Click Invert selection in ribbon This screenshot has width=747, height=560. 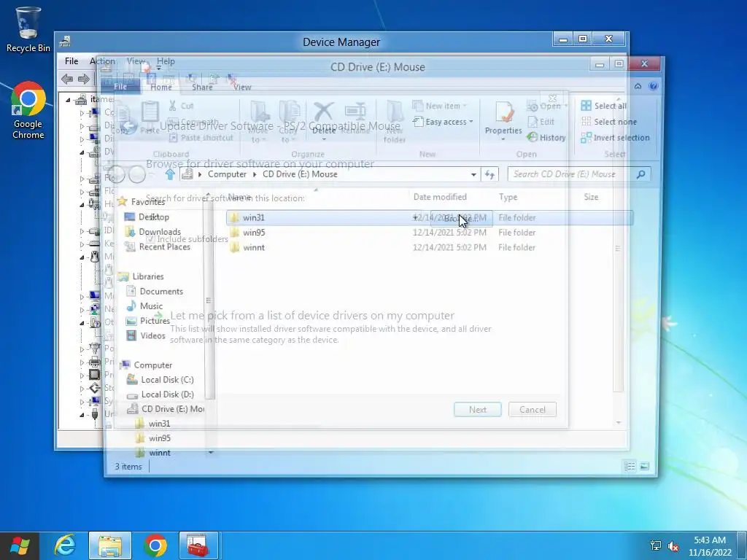615,138
